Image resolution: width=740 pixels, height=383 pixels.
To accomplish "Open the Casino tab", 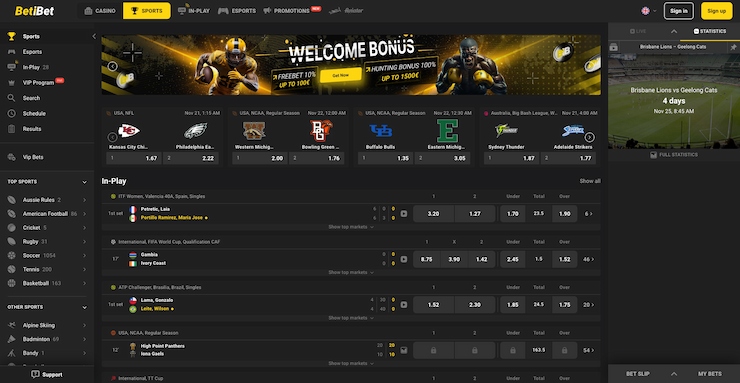I will (x=100, y=11).
